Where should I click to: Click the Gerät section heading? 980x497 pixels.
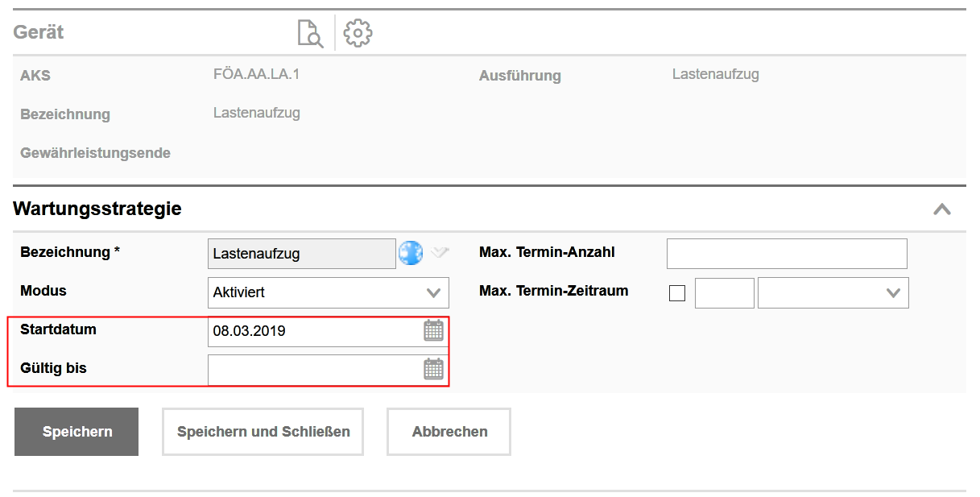(39, 33)
